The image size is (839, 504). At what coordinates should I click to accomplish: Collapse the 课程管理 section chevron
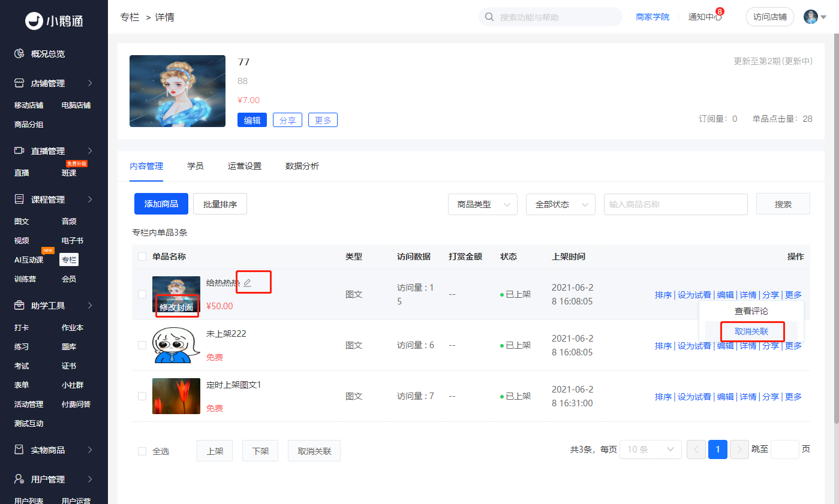[90, 200]
